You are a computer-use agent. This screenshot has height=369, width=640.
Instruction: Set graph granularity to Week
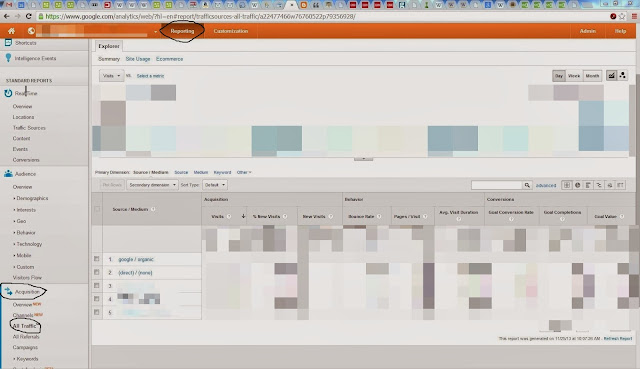coord(574,76)
